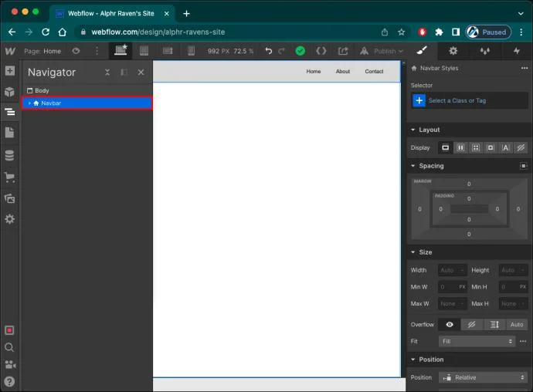Click the Home nav link
The image size is (533, 392).
pos(314,71)
